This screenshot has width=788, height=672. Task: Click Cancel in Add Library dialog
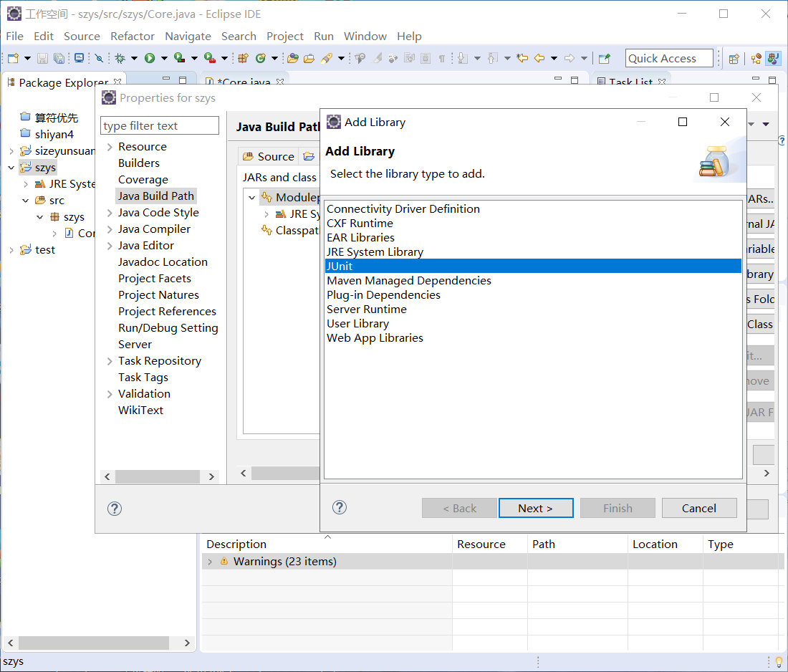click(x=699, y=508)
